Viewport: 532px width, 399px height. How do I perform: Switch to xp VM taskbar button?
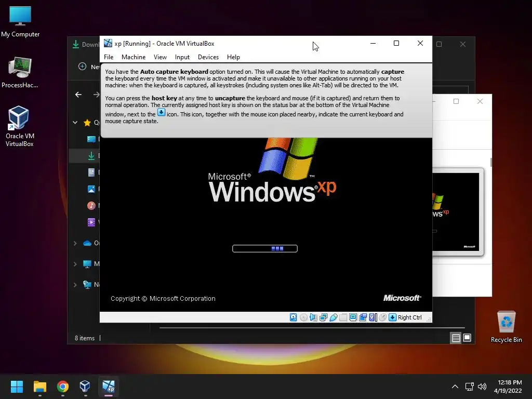pyautogui.click(x=109, y=387)
